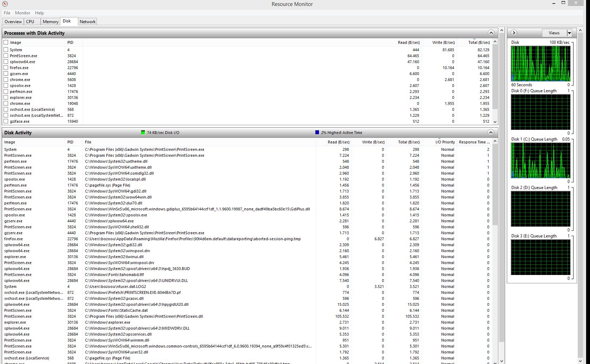Switch to the Memory tab
The height and width of the screenshot is (364, 590).
pos(51,22)
